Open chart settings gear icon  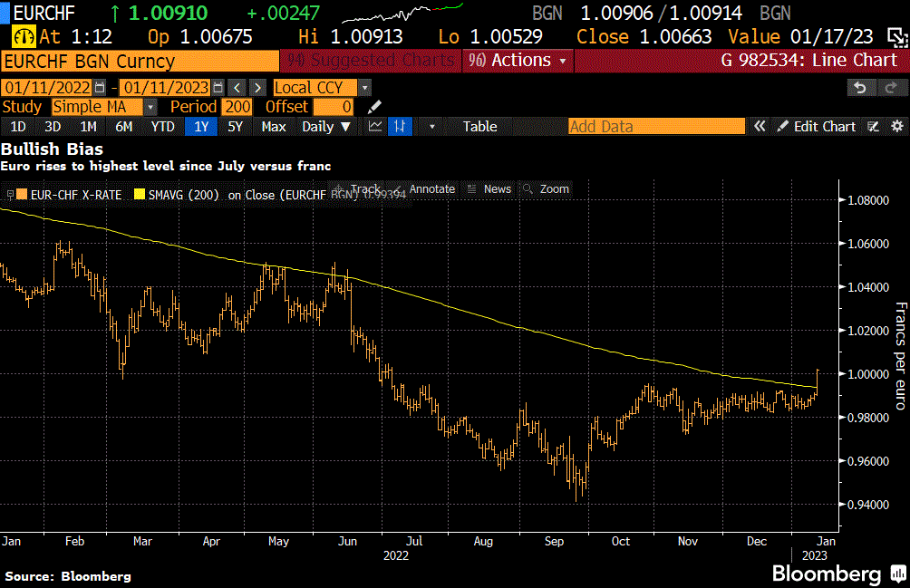click(x=897, y=127)
